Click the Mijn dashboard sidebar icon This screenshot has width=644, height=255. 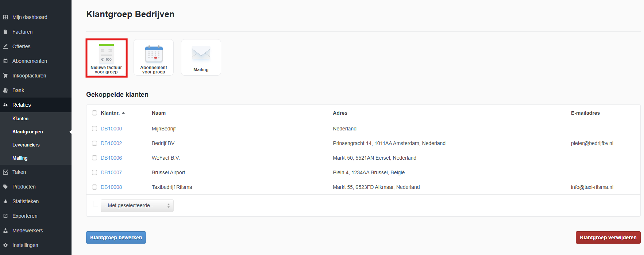coord(5,17)
